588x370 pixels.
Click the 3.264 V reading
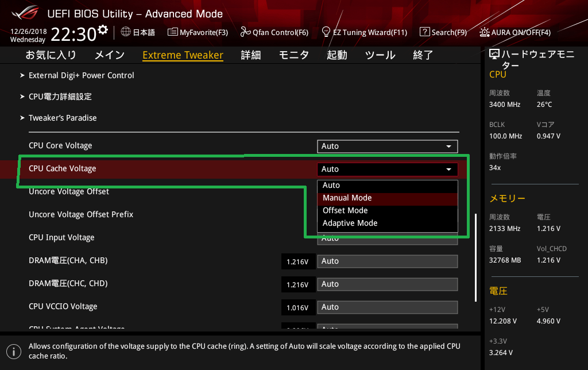tap(501, 352)
